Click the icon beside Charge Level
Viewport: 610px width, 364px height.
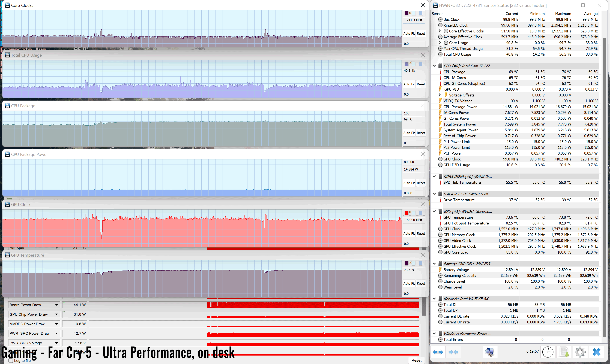click(440, 281)
